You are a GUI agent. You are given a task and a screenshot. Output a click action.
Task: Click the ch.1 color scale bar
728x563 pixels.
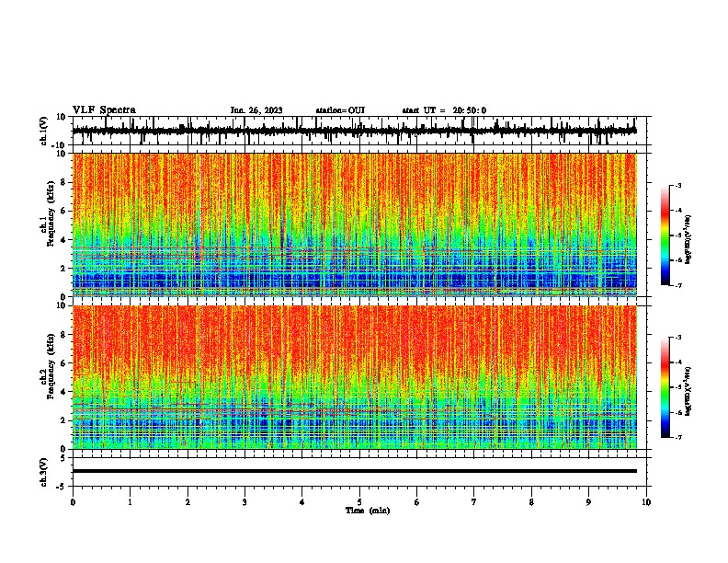[x=665, y=236]
